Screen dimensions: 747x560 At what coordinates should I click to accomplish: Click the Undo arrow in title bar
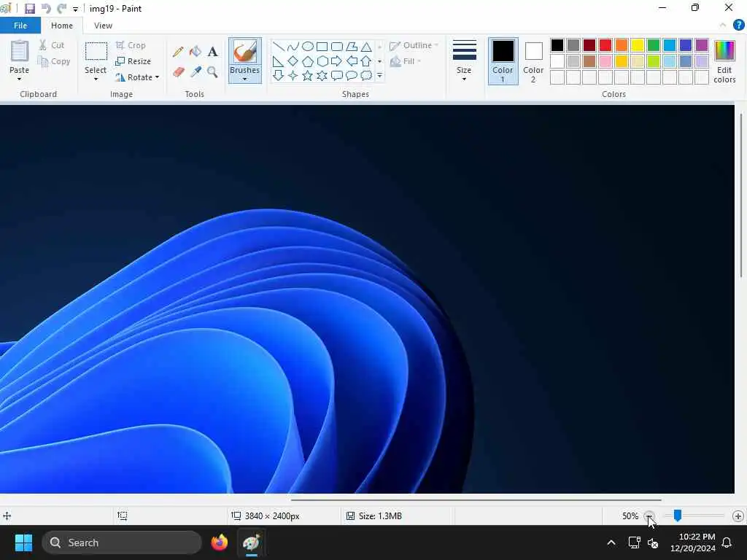click(46, 9)
